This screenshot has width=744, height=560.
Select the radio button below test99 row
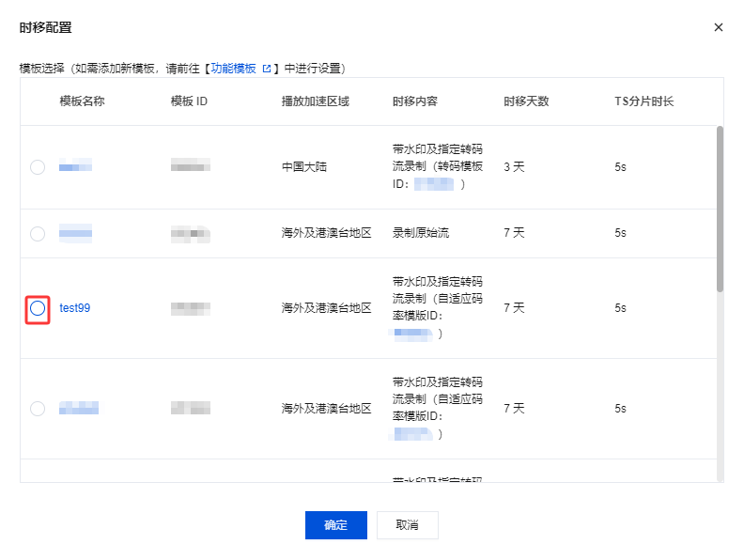[38, 409]
